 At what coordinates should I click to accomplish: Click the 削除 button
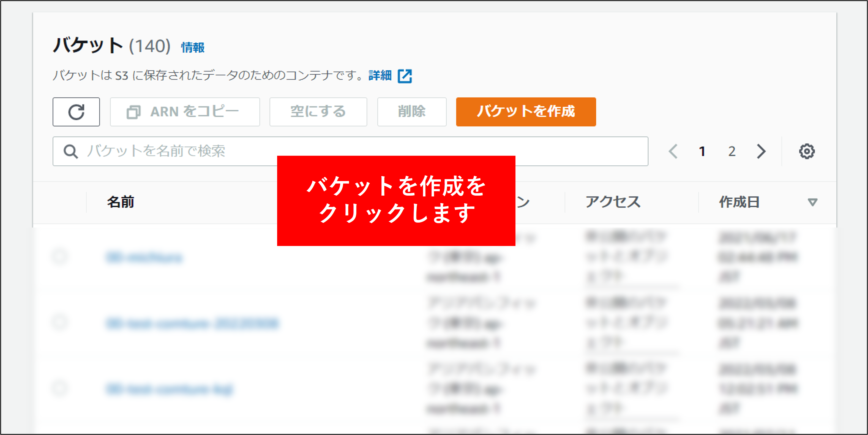pos(411,112)
